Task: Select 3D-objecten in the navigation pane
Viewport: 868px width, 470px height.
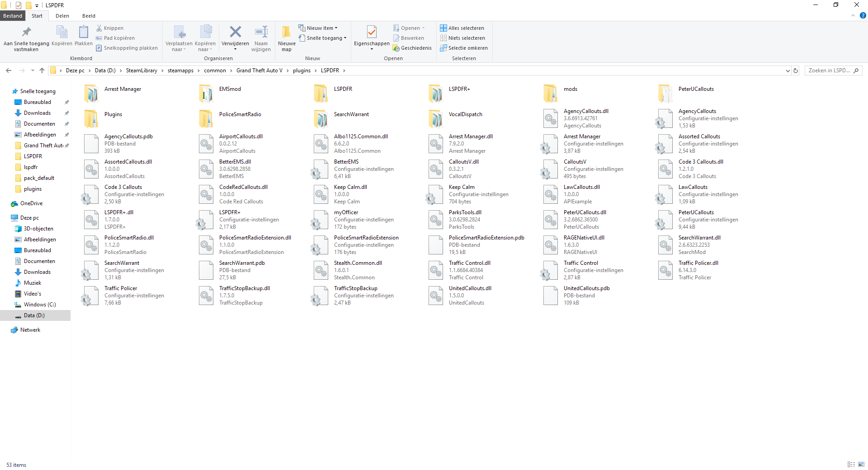Action: [38, 229]
